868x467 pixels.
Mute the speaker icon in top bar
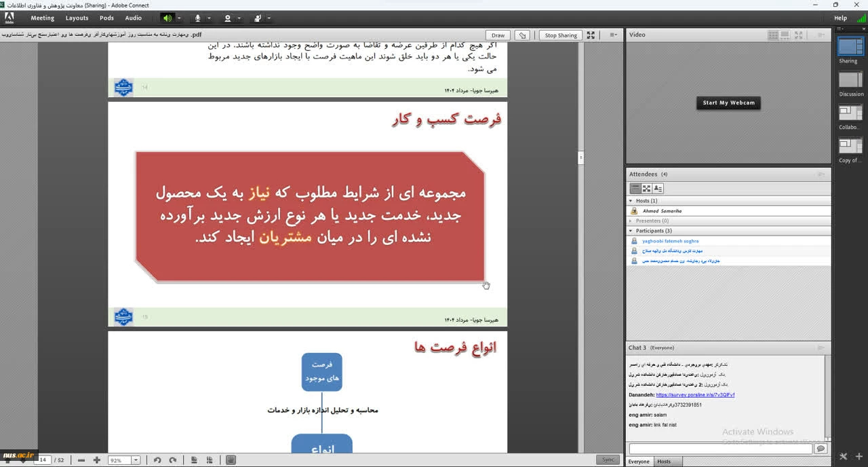point(167,18)
